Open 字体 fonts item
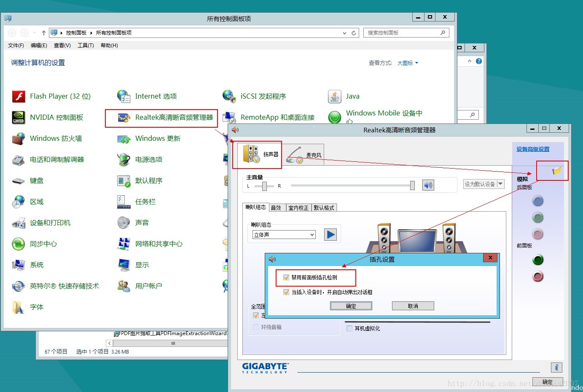The height and width of the screenshot is (392, 583). [x=28, y=307]
